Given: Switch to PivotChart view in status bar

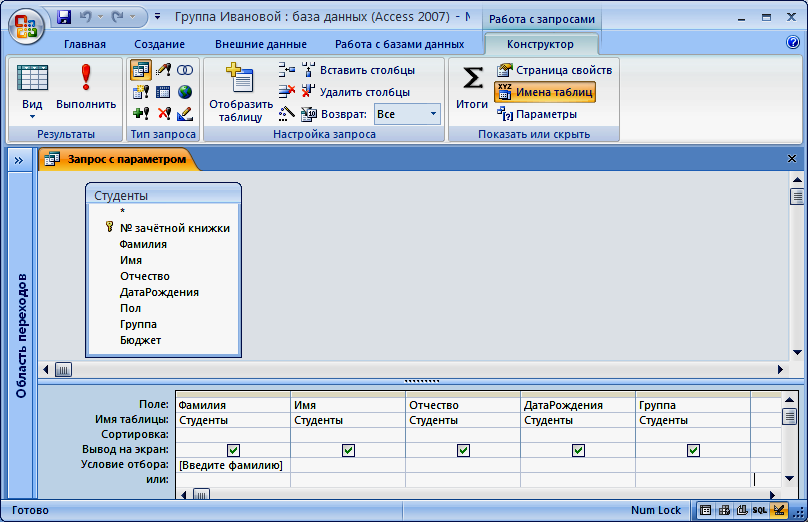Looking at the screenshot, I should tap(742, 510).
